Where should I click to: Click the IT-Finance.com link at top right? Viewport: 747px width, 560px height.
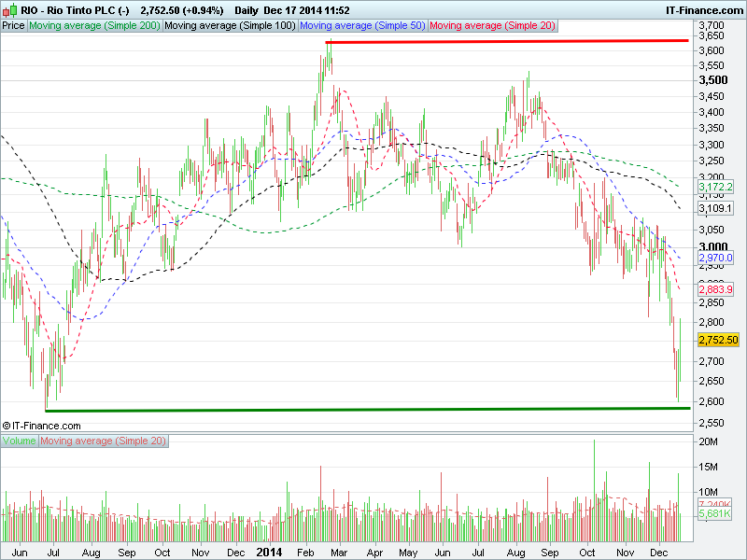coord(702,9)
